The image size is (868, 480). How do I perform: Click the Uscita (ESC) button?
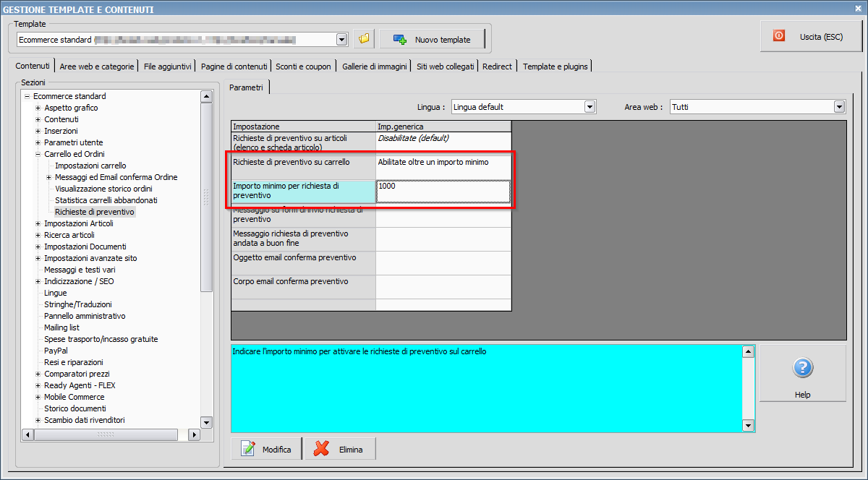coord(811,36)
